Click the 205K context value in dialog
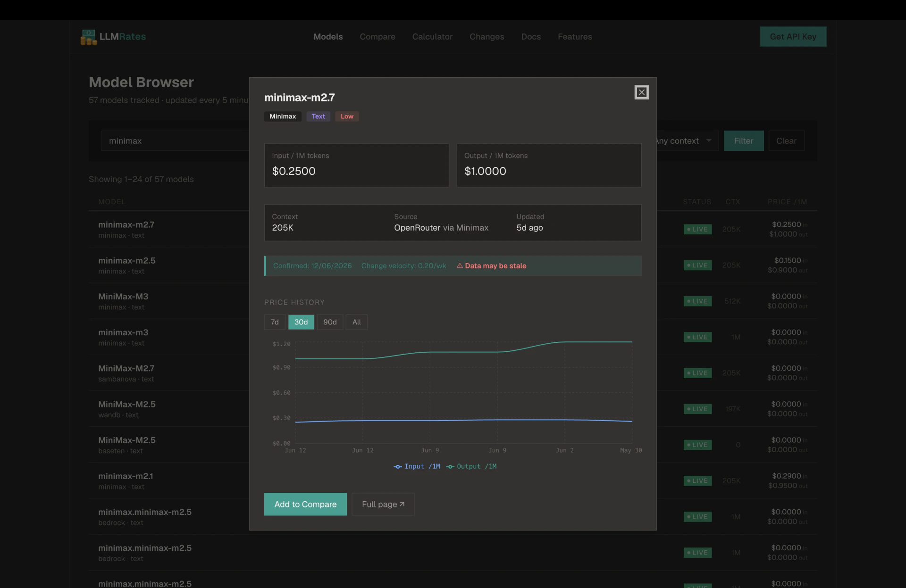This screenshot has width=906, height=588. [283, 228]
